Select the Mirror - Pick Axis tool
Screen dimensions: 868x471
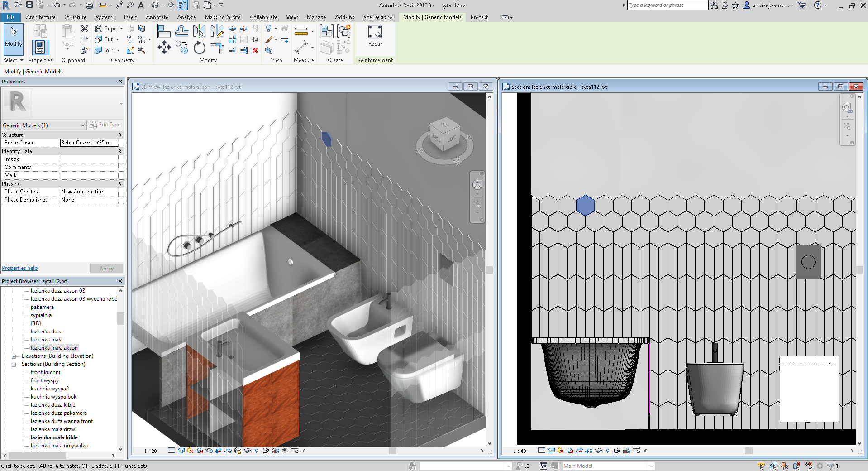click(x=199, y=30)
